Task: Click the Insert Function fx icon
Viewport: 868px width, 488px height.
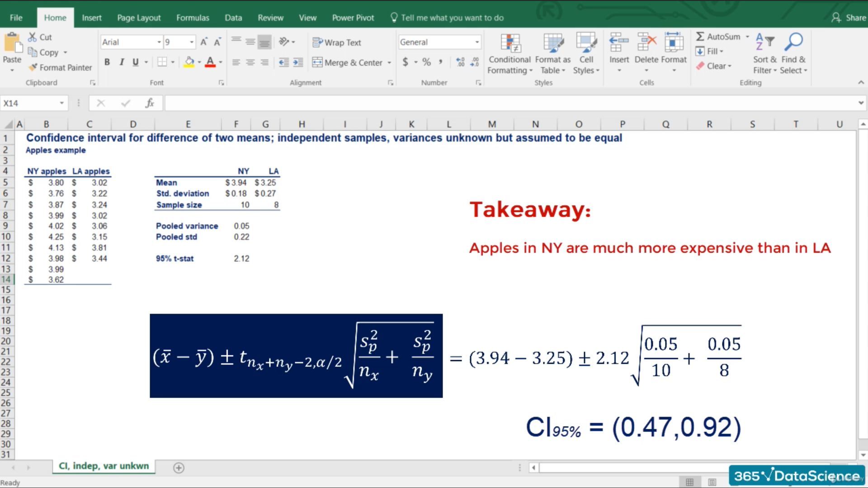Action: (150, 103)
